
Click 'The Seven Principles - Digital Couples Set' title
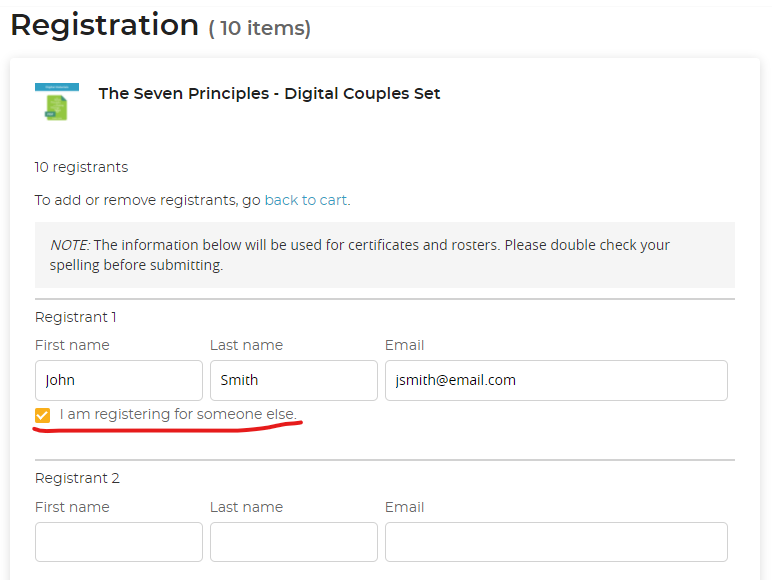(x=269, y=94)
